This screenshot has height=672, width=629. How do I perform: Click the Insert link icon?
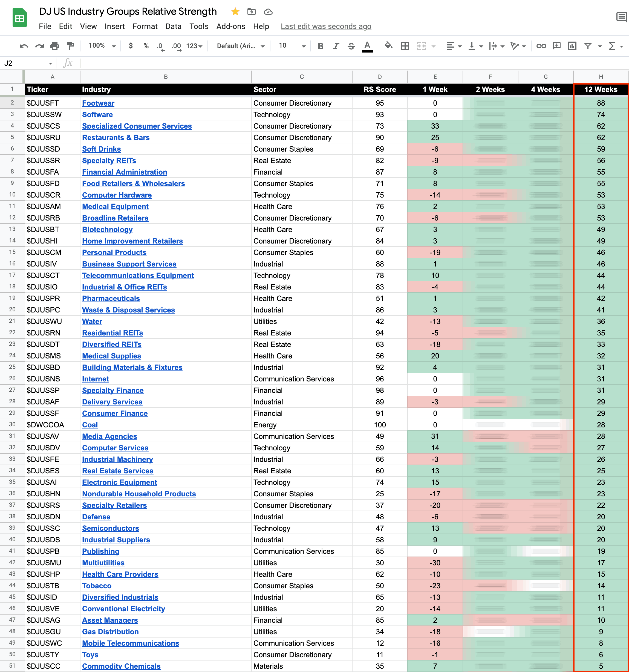pos(541,46)
